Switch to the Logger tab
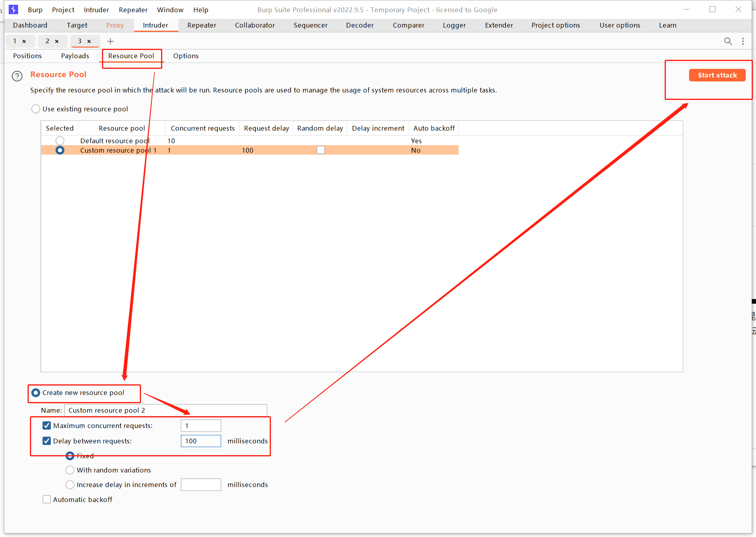The height and width of the screenshot is (537, 756). 454,25
